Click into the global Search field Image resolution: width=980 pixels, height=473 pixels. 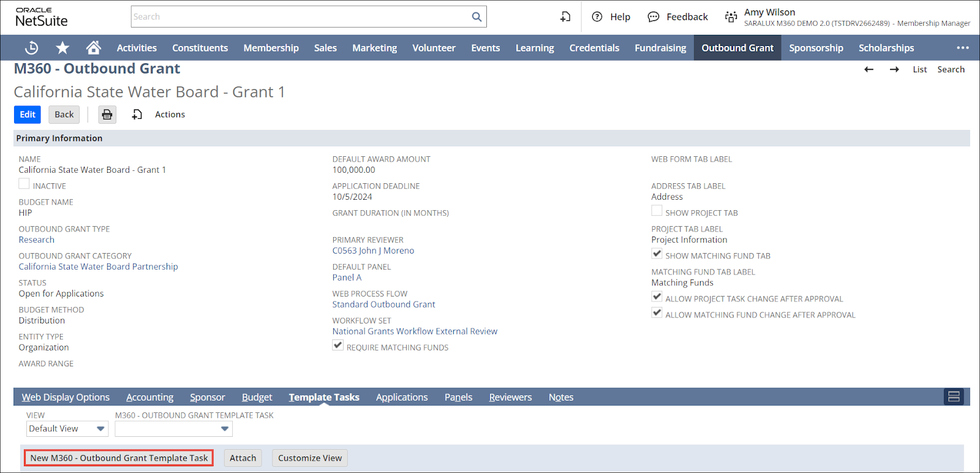(300, 17)
